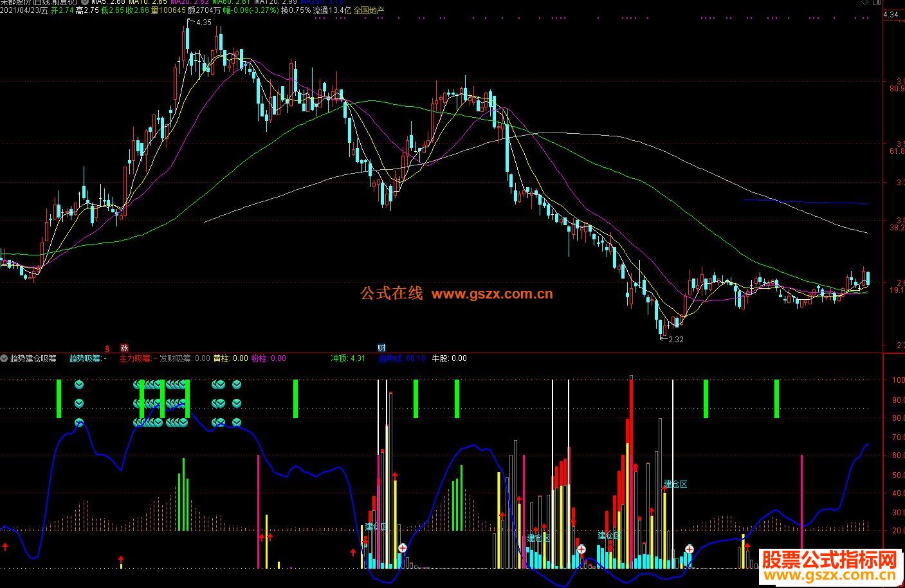Image resolution: width=905 pixels, height=588 pixels.
Task: Select the MA10: 2.65 label
Action: (x=148, y=2)
